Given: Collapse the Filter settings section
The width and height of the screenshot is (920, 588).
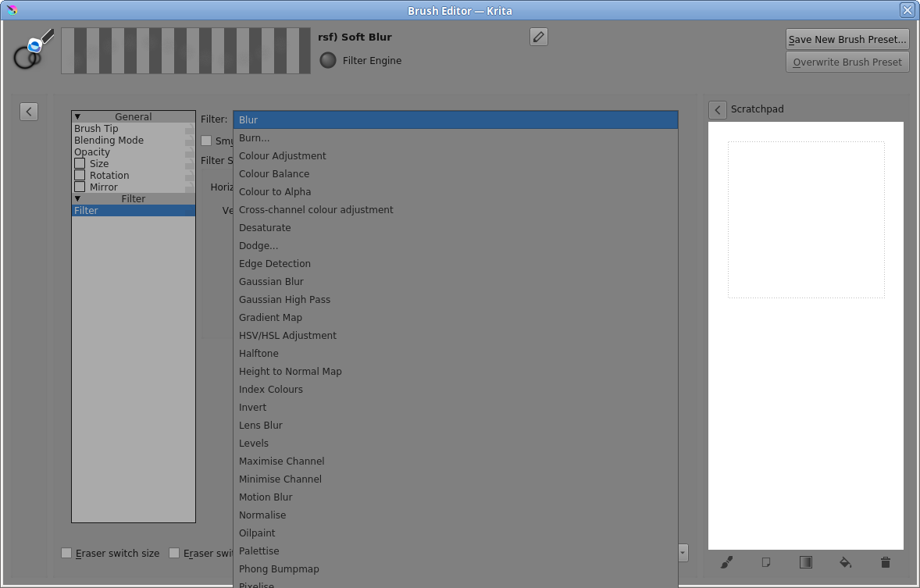Looking at the screenshot, I should [77, 199].
